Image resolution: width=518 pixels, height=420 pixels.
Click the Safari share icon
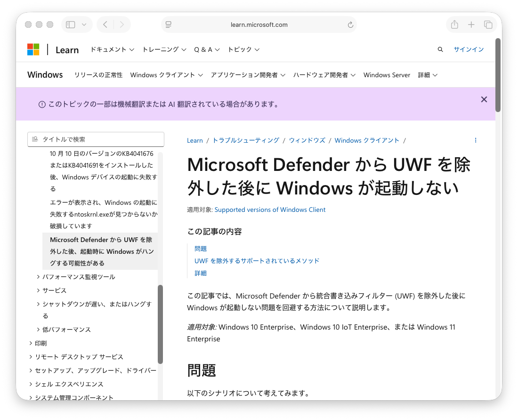(454, 24)
